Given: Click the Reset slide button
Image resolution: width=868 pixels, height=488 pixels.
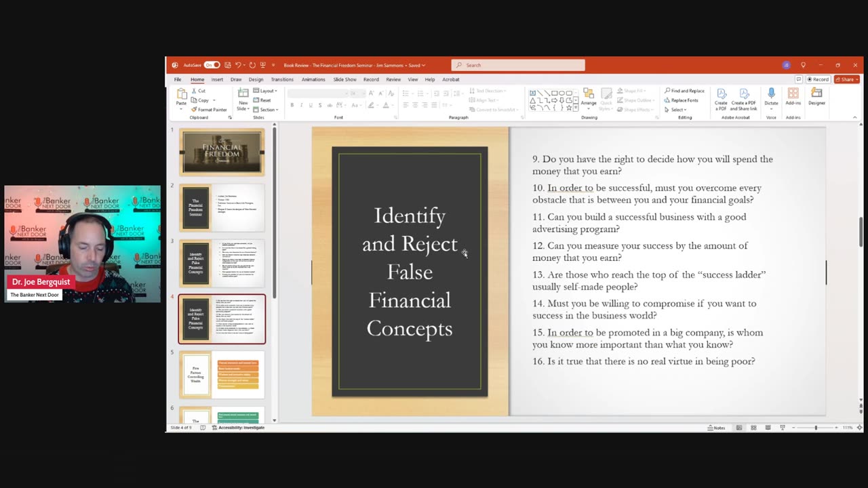Looking at the screenshot, I should pos(262,100).
